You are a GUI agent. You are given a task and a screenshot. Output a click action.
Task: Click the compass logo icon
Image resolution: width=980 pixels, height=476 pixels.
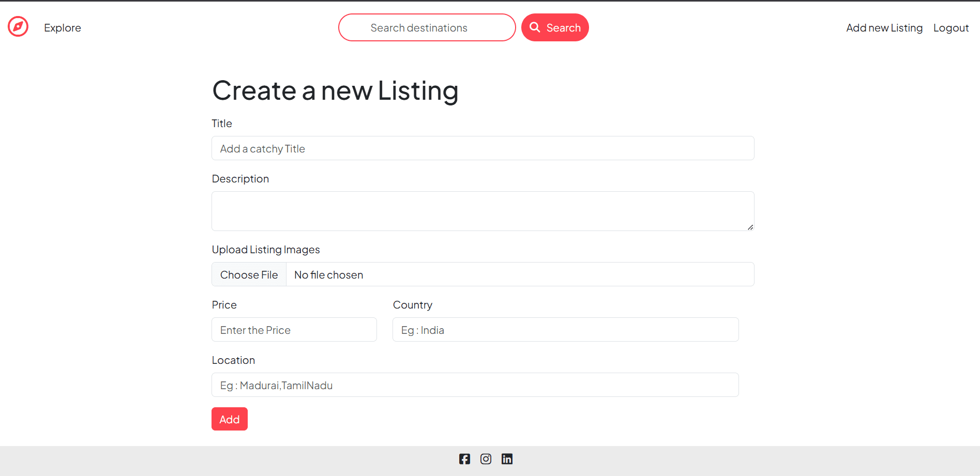18,27
